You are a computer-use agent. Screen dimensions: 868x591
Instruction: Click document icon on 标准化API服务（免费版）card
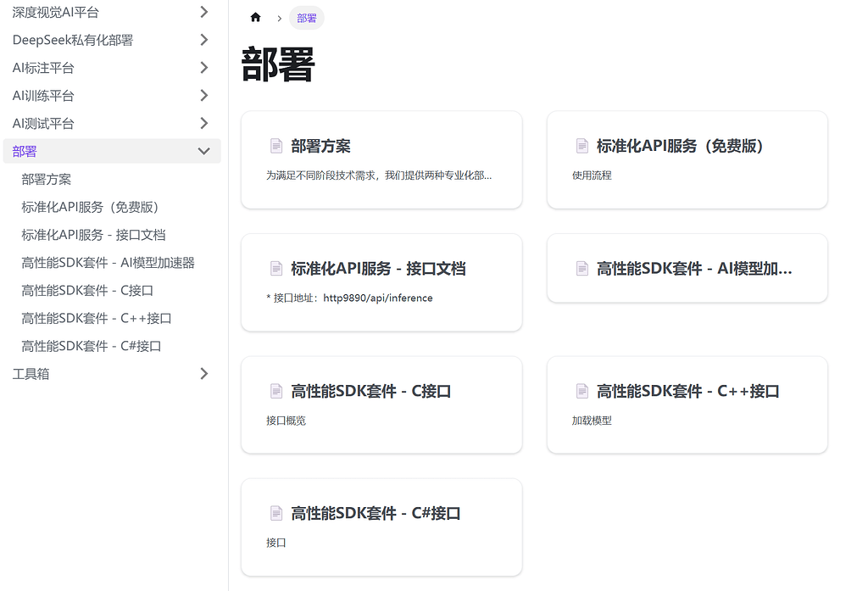point(581,146)
